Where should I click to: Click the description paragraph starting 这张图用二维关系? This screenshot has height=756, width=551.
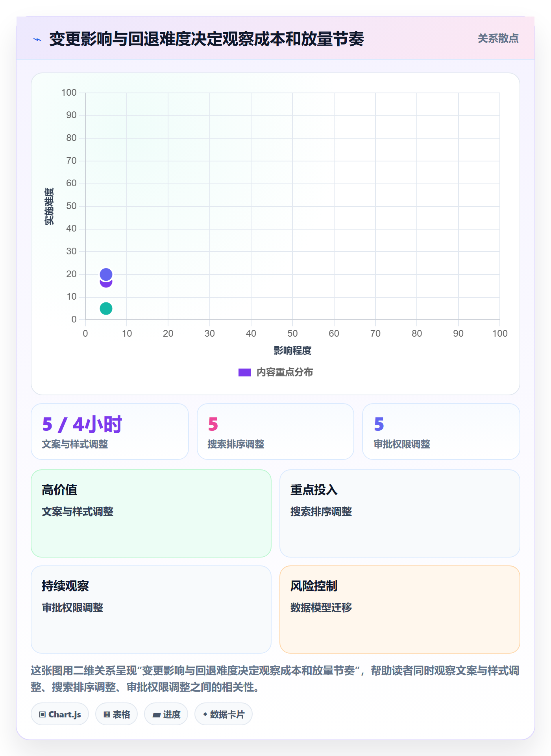click(275, 679)
